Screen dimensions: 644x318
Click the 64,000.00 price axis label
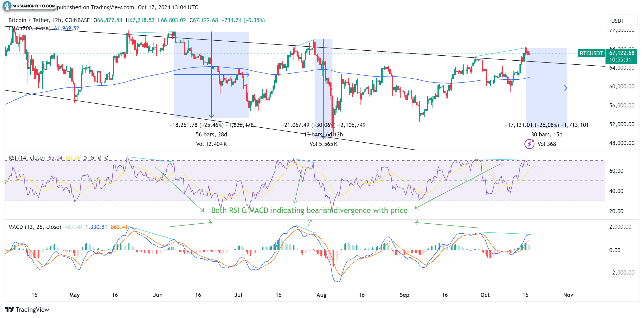[x=622, y=68]
